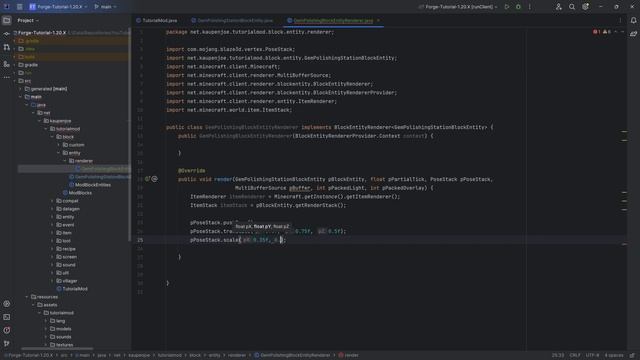640x360 pixels.
Task: Collapse the kaupenjoe package
Action: pos(40,121)
